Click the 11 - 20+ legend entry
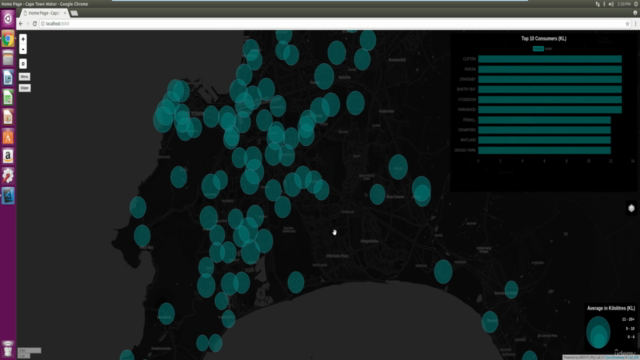The height and width of the screenshot is (360, 640). [x=628, y=319]
